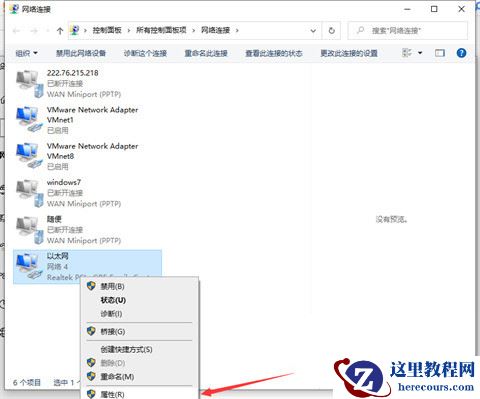Click the Back navigation arrow

[x=16, y=31]
